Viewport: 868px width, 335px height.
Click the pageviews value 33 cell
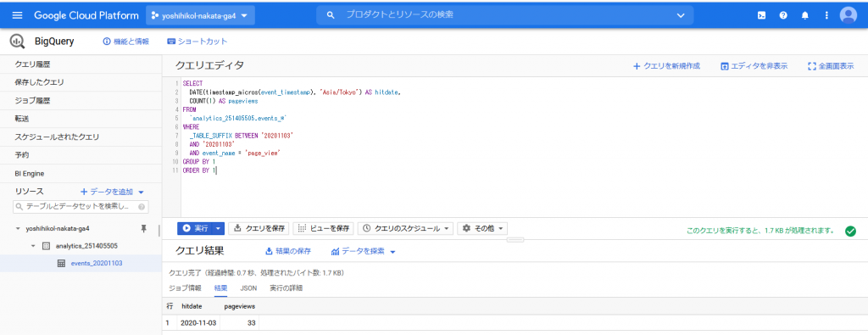coord(239,322)
